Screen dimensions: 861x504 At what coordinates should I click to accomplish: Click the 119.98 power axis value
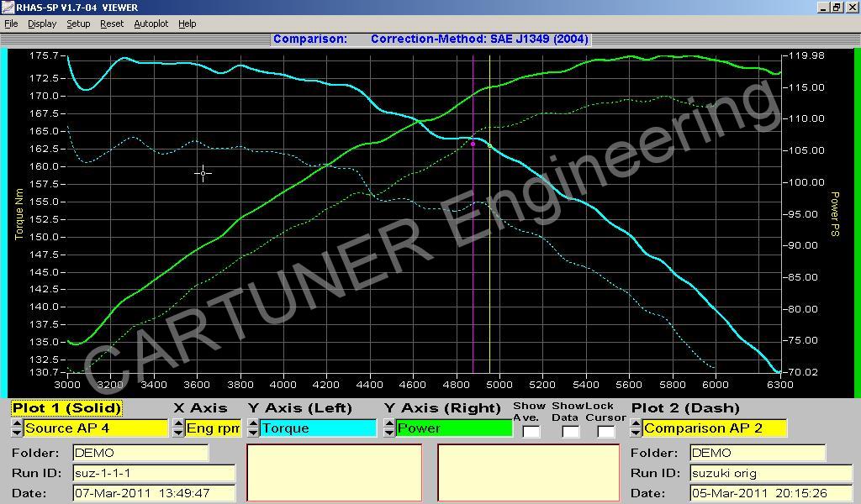(806, 55)
